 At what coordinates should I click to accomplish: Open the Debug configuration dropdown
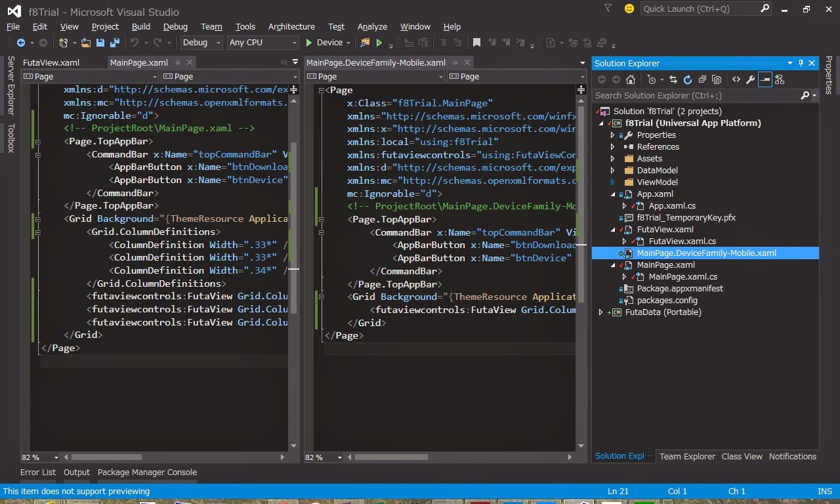point(201,42)
